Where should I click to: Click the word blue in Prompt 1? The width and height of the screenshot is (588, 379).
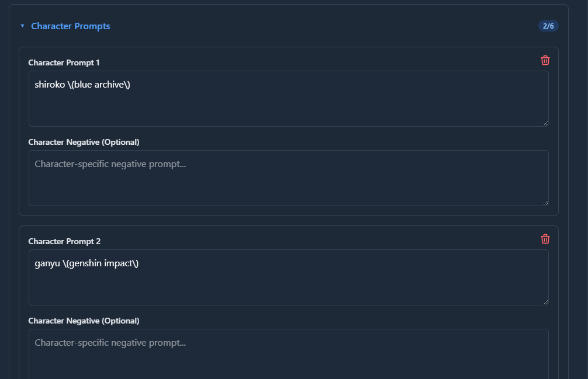[x=83, y=85]
